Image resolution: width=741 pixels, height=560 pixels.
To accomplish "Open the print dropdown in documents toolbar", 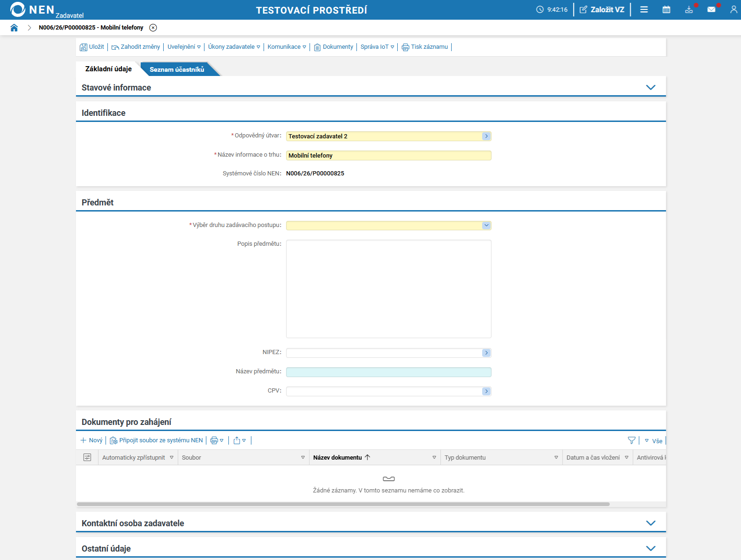I will [x=217, y=440].
